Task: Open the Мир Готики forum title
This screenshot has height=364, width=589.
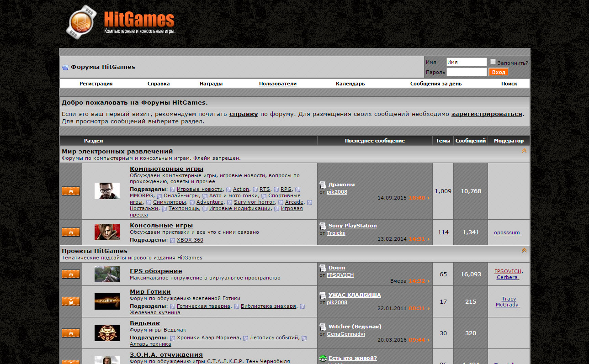Action: (150, 292)
